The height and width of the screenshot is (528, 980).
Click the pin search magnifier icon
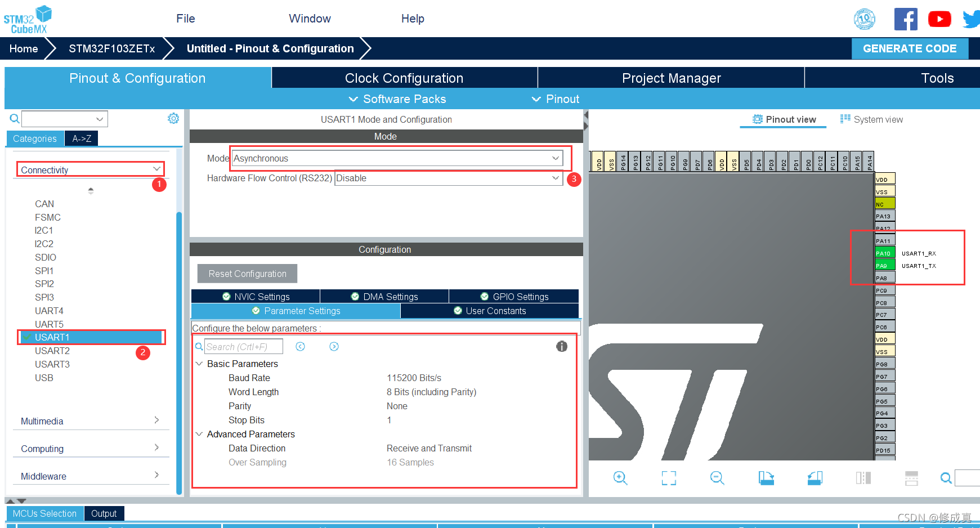946,478
